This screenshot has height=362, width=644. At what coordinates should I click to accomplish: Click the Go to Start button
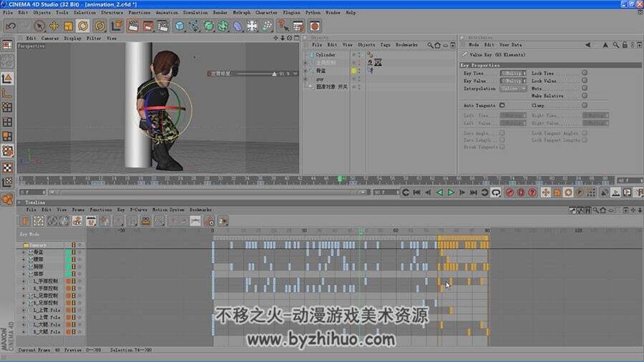point(417,192)
